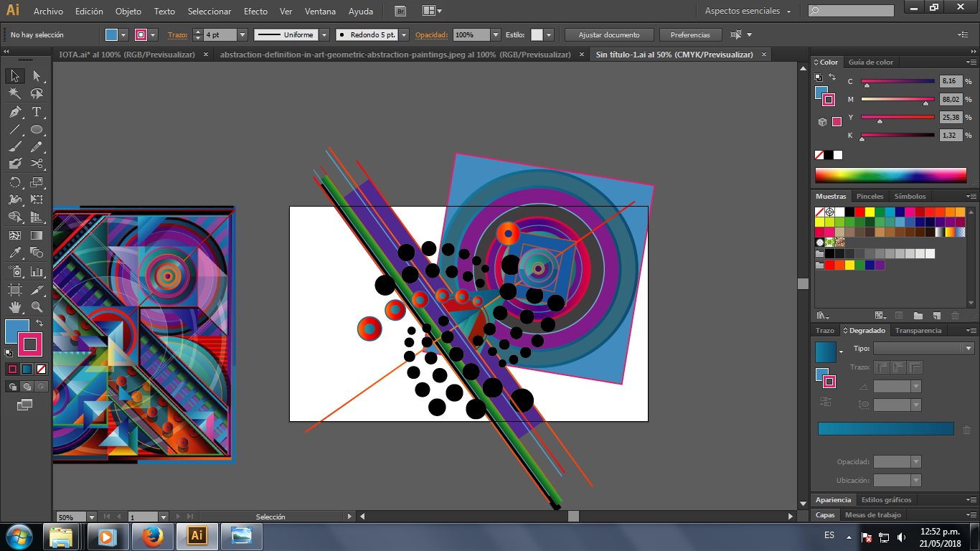
Task: Switch to the IOTA.ai document tab
Action: click(x=127, y=55)
